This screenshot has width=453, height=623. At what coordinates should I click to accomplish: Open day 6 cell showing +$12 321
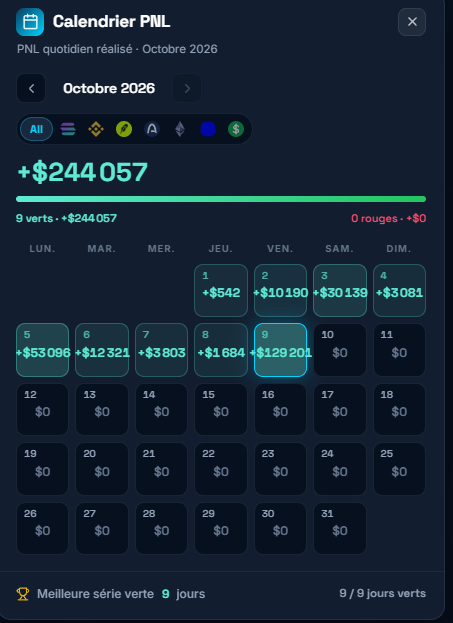(x=102, y=350)
